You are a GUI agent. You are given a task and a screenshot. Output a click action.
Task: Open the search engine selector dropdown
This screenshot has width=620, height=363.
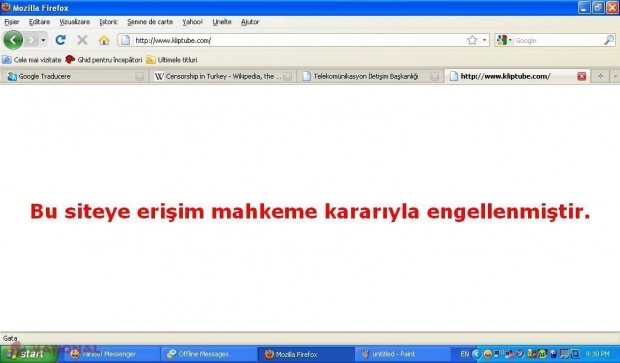pyautogui.click(x=504, y=40)
